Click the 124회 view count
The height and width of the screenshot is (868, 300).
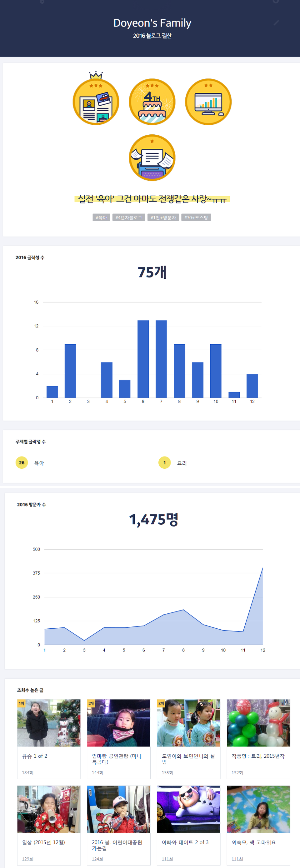tap(97, 859)
